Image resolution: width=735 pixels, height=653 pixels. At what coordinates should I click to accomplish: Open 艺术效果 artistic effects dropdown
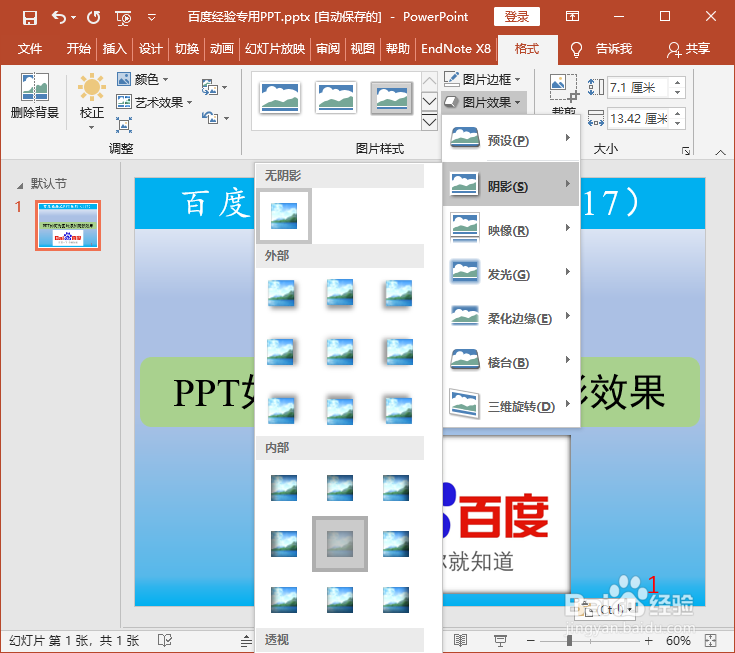pyautogui.click(x=154, y=102)
